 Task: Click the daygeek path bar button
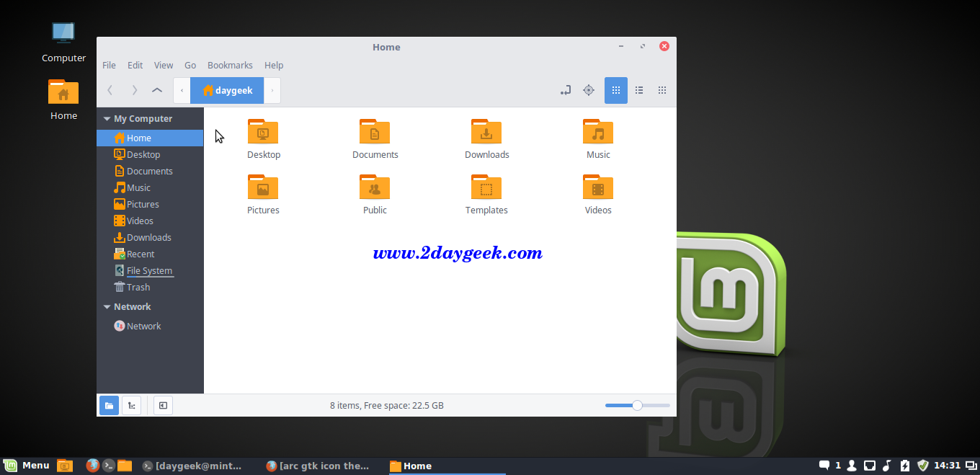227,90
